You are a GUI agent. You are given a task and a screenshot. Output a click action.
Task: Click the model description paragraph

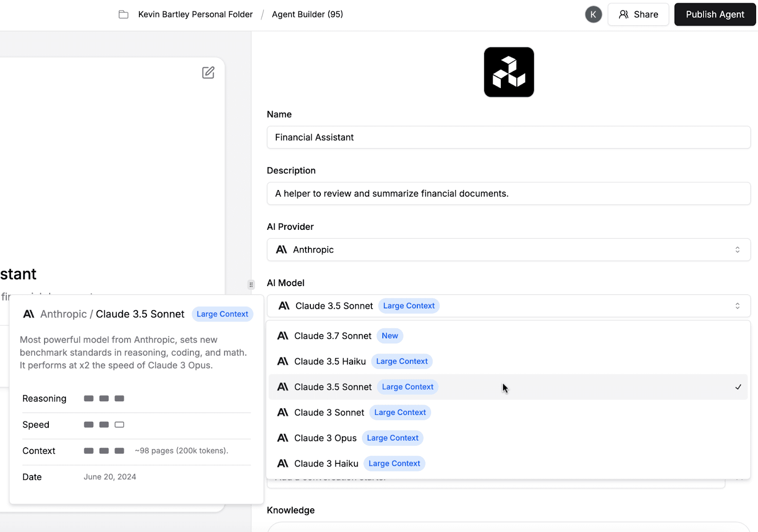pos(133,352)
